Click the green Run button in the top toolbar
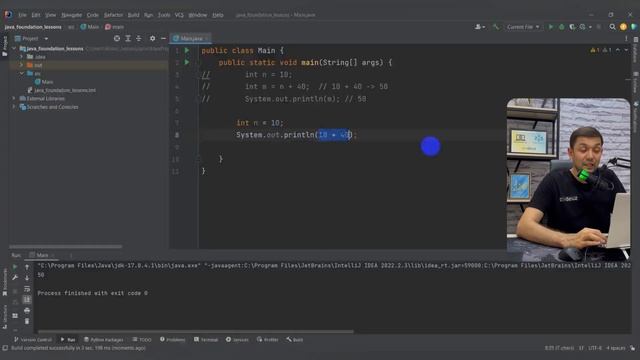 tap(551, 27)
